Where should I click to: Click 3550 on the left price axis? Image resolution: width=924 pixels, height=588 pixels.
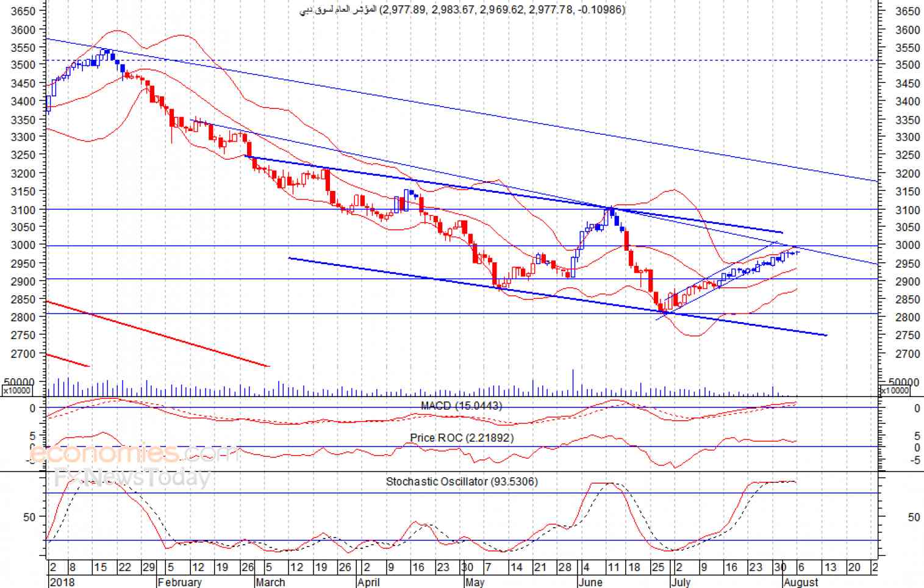coord(24,47)
